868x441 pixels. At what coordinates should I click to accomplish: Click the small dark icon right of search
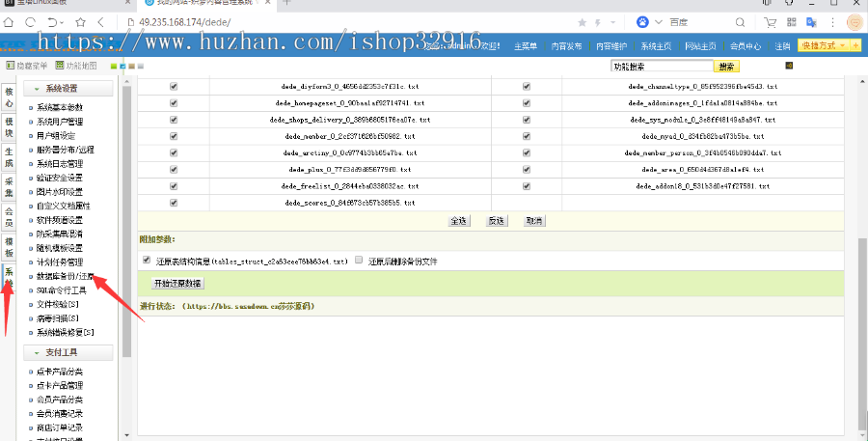click(789, 66)
